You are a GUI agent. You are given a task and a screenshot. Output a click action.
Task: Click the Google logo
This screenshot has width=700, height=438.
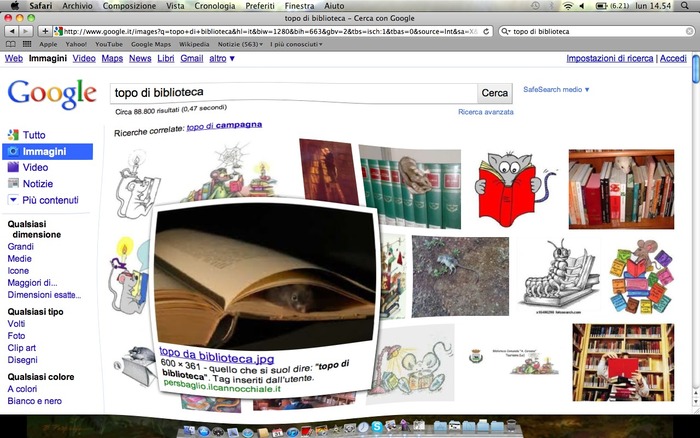click(x=52, y=94)
